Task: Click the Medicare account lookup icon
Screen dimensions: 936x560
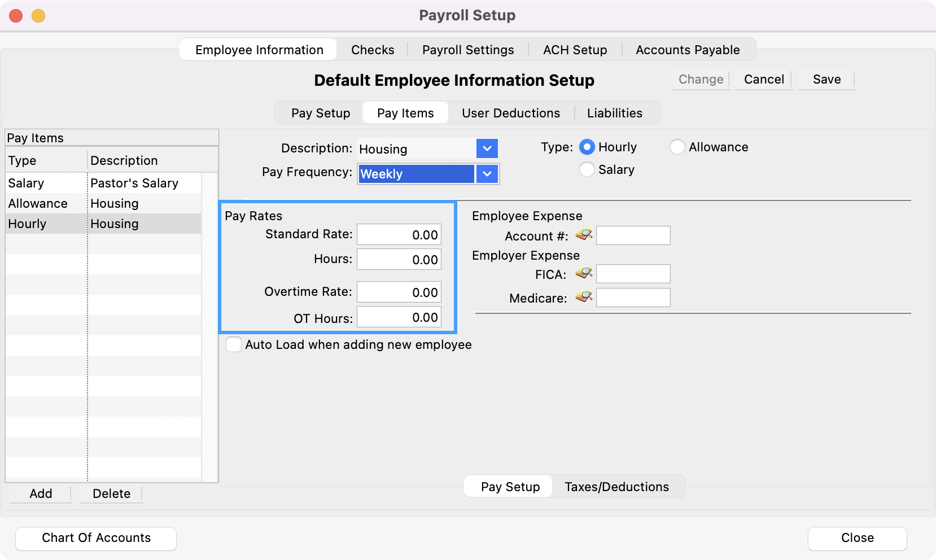Action: point(584,297)
